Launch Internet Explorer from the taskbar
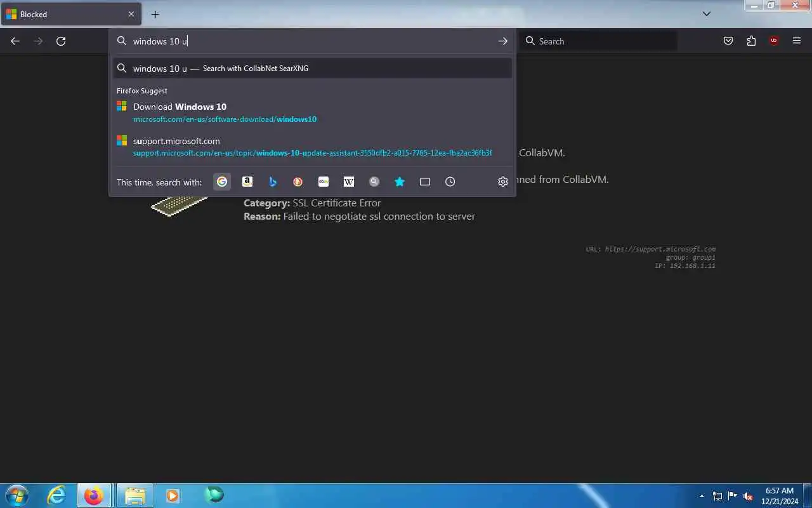Image resolution: width=812 pixels, height=508 pixels. click(x=57, y=495)
